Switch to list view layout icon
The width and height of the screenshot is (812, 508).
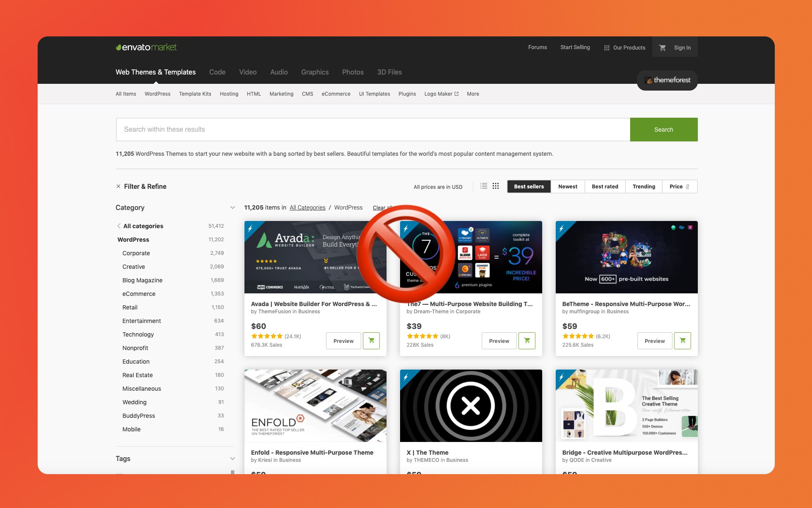484,186
